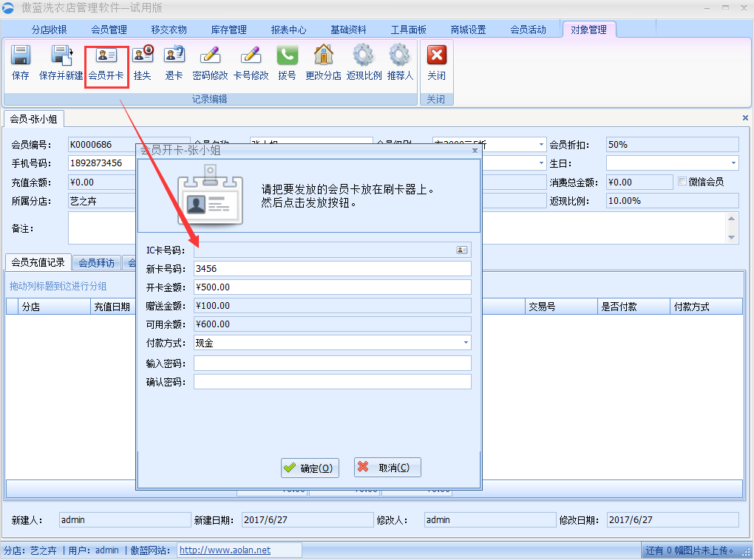The image size is (754, 560).
Task: Expand the 会员级别 level dropdown
Action: [541, 145]
